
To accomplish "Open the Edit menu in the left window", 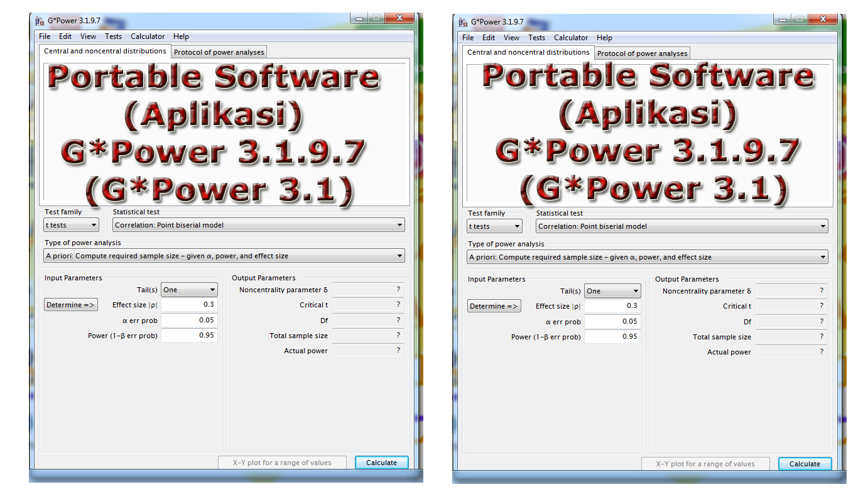I will coord(65,36).
